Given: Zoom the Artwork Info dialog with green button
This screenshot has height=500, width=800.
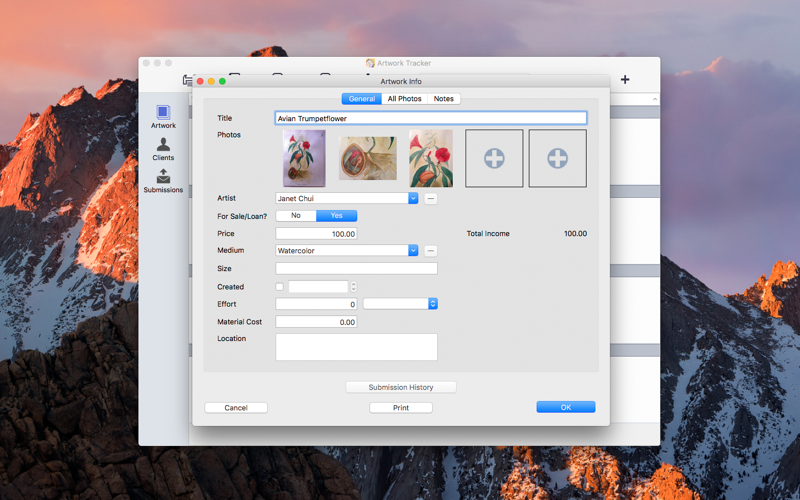Looking at the screenshot, I should point(222,81).
